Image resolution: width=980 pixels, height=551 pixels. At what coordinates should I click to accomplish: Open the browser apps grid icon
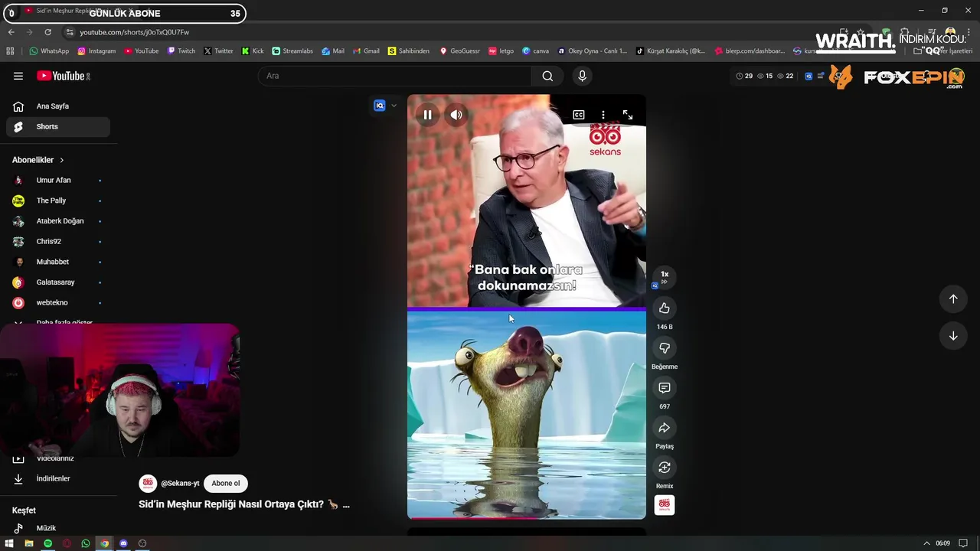[x=10, y=51]
